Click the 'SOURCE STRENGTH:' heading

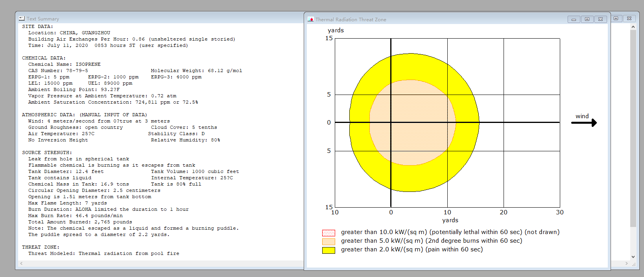click(x=47, y=152)
